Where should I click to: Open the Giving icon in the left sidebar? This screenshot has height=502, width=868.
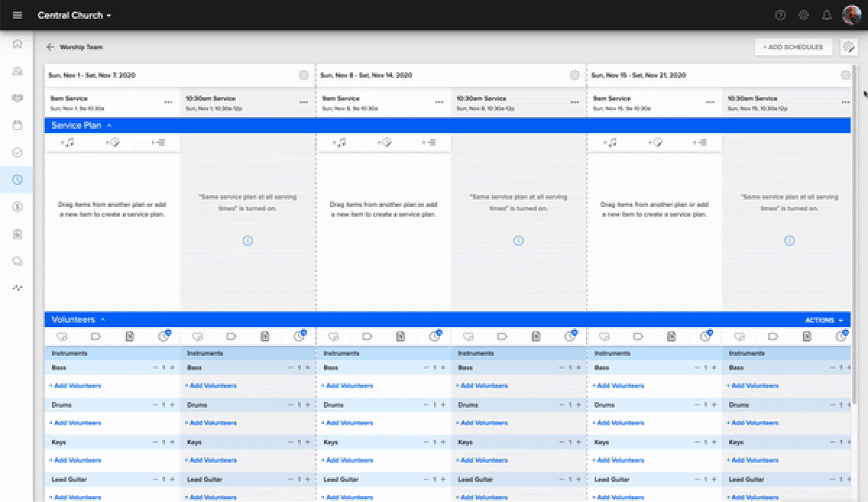pyautogui.click(x=17, y=208)
